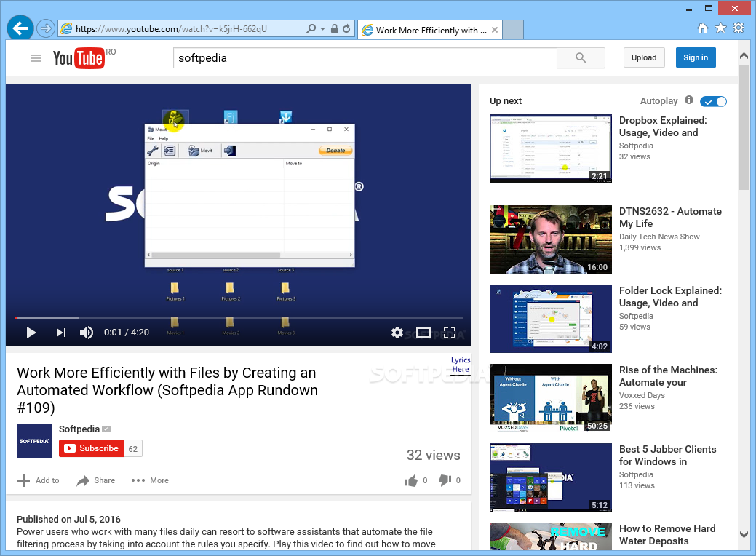Image resolution: width=756 pixels, height=556 pixels.
Task: Open 'Best 5 Jabber Clients for Windows' link
Action: click(x=668, y=456)
